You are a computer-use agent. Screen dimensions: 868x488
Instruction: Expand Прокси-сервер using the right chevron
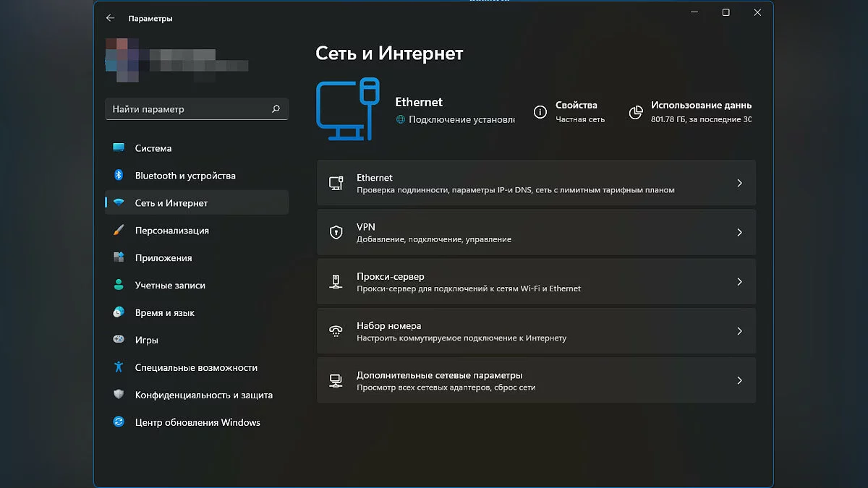coord(739,282)
